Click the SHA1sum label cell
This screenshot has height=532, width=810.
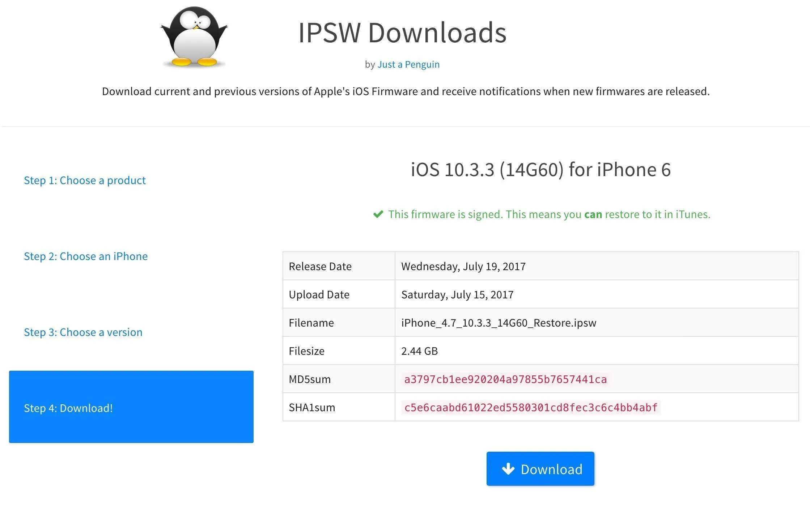click(339, 407)
